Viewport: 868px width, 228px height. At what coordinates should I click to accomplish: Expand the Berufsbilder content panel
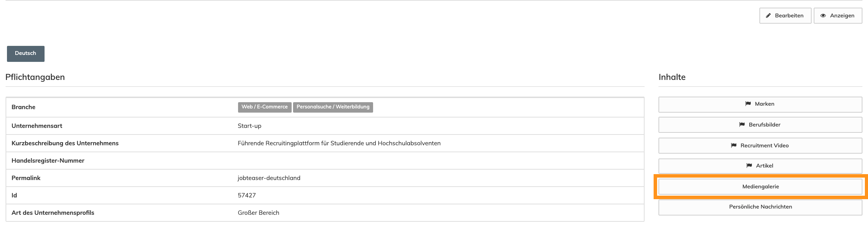(759, 124)
